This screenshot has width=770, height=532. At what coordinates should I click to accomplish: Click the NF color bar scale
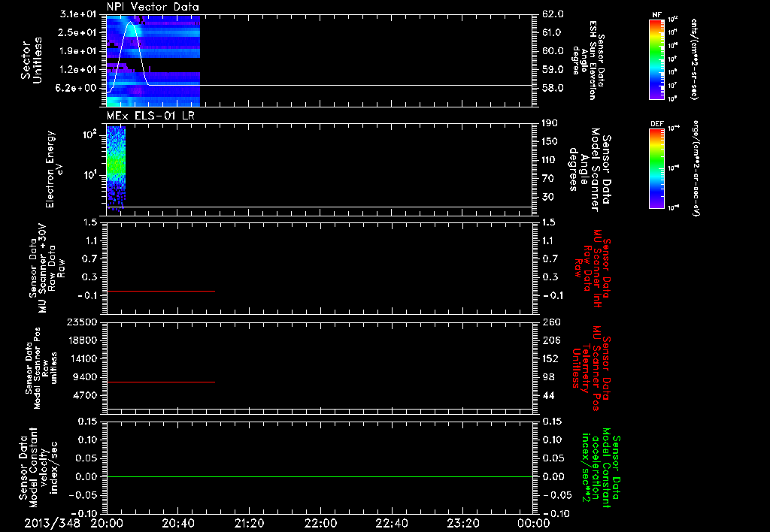point(657,59)
